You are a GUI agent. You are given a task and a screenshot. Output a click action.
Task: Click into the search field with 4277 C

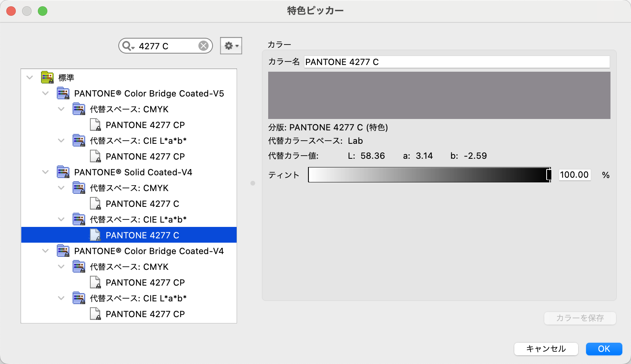click(166, 46)
